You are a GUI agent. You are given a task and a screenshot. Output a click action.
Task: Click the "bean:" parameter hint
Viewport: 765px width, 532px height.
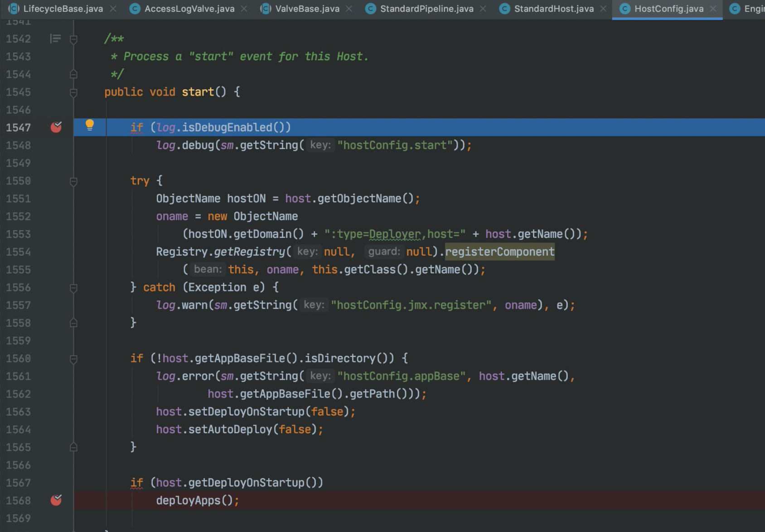[208, 269]
